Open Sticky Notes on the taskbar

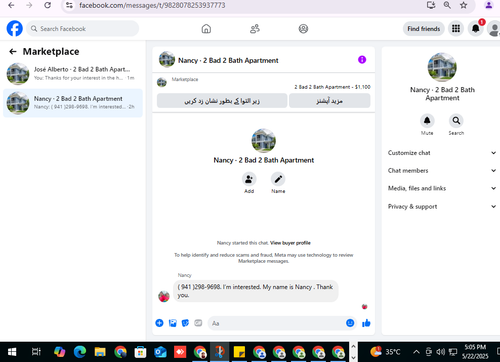(x=239, y=352)
